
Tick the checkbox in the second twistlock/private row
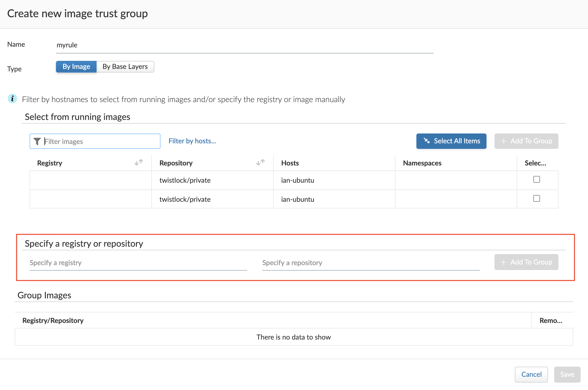[537, 198]
